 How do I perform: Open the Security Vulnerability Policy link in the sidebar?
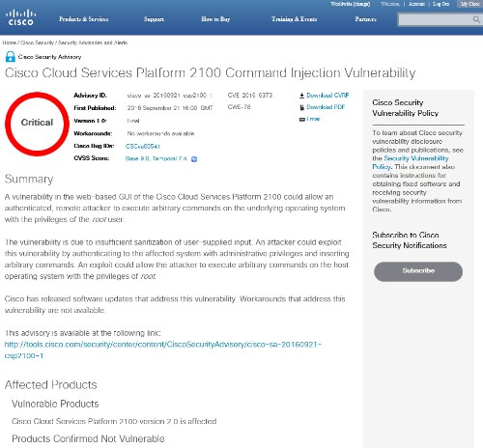(411, 162)
